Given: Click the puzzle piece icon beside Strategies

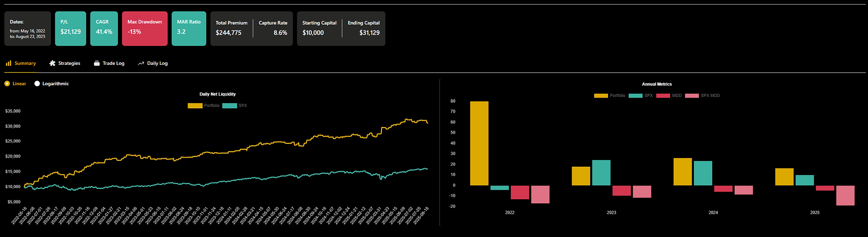Looking at the screenshot, I should pos(52,64).
